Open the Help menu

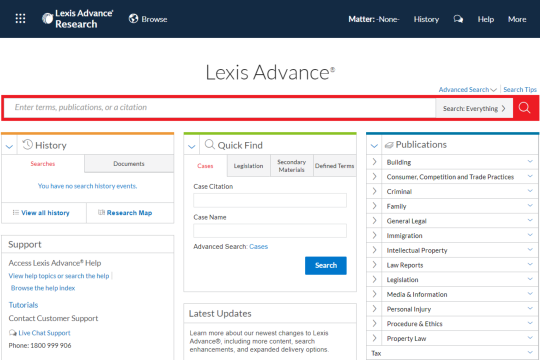486,19
